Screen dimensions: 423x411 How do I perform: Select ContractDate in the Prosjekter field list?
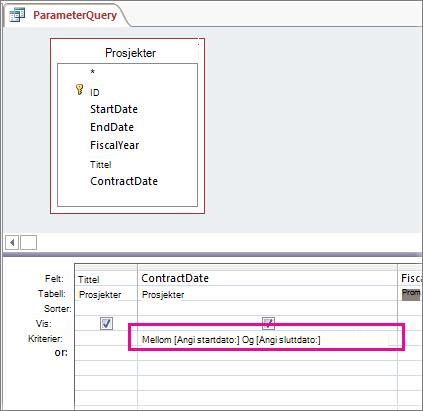[x=124, y=181]
